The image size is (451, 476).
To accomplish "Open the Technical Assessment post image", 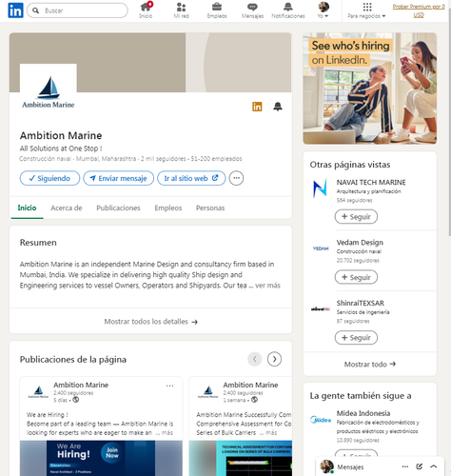I will (x=241, y=458).
